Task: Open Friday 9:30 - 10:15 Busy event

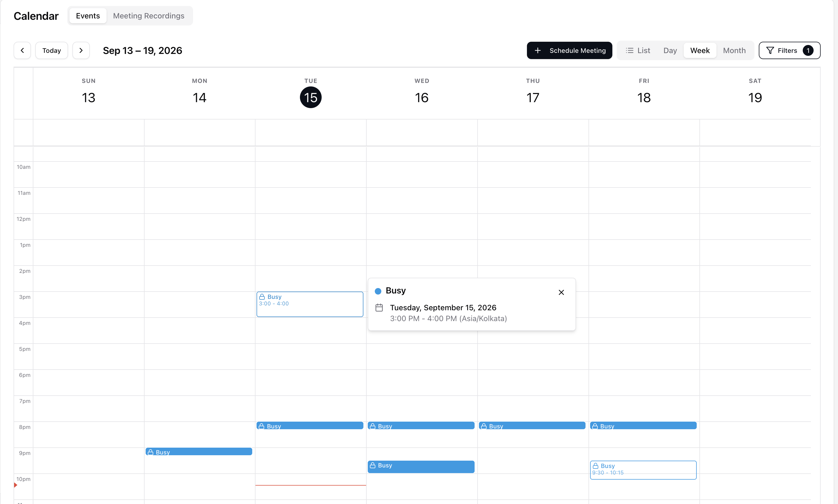Action: pos(643,470)
